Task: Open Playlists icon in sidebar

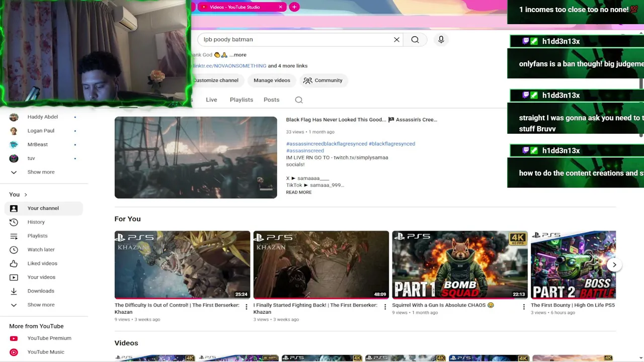Action: click(x=14, y=236)
